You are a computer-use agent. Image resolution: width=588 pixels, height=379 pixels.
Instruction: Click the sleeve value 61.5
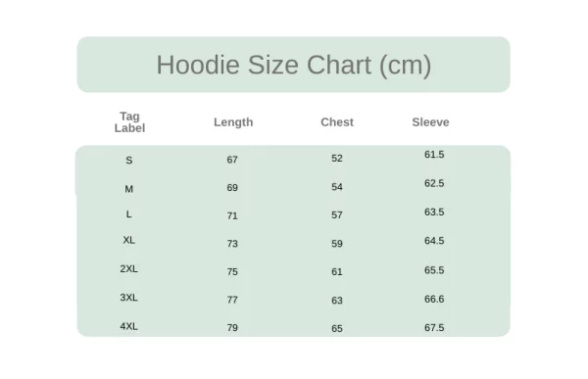coord(434,155)
